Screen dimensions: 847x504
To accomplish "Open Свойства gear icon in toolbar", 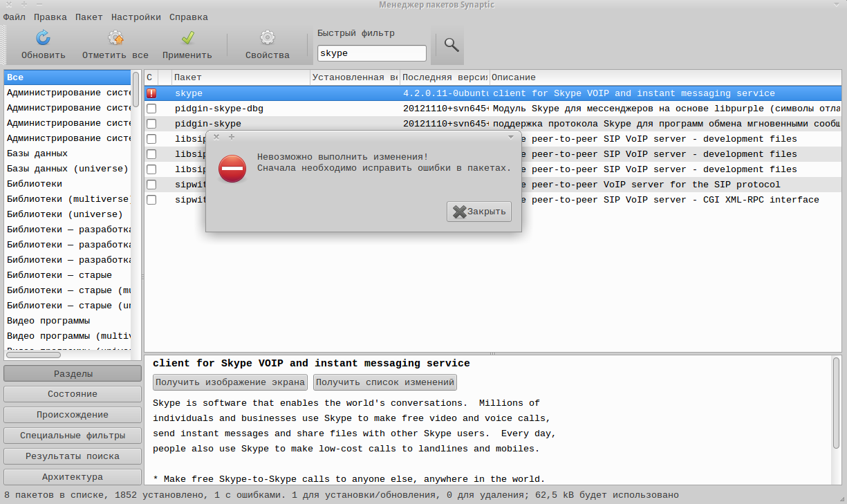I will point(267,38).
